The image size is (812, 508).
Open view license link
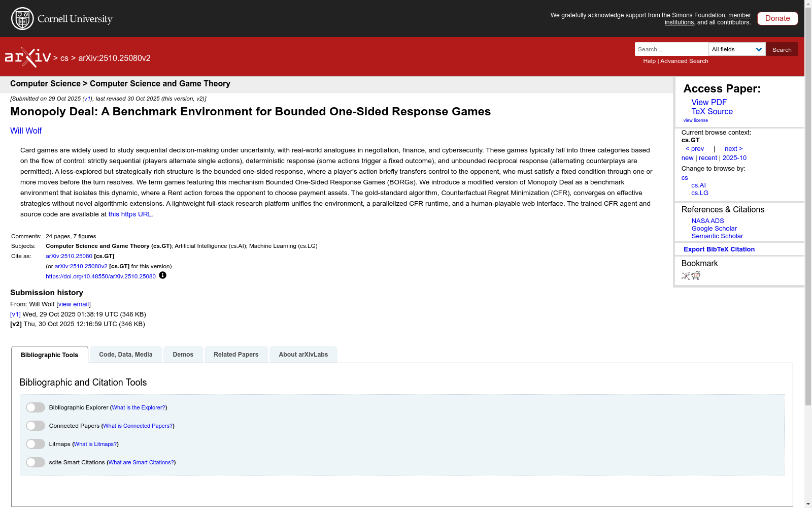[x=696, y=120]
